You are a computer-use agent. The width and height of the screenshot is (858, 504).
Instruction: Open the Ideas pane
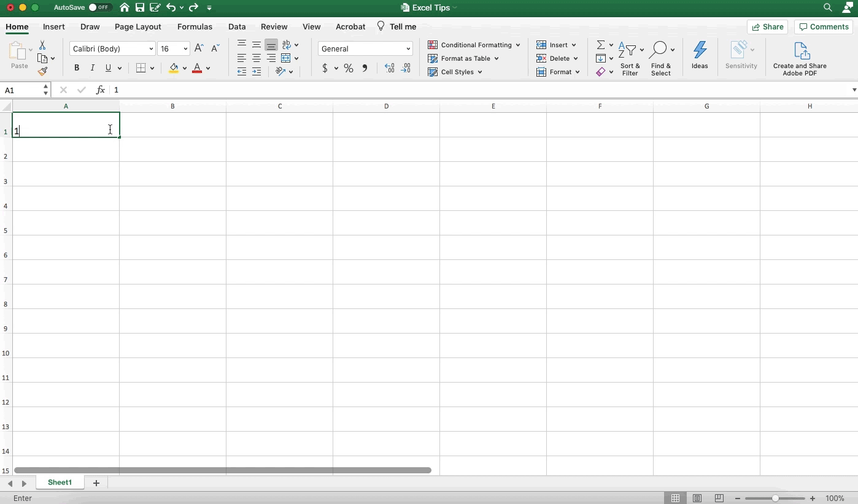[700, 55]
